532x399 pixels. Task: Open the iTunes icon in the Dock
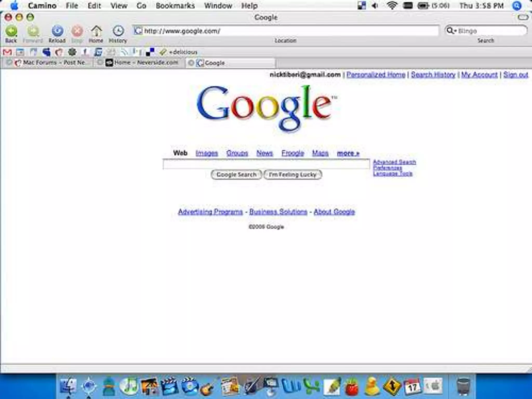[x=129, y=386]
